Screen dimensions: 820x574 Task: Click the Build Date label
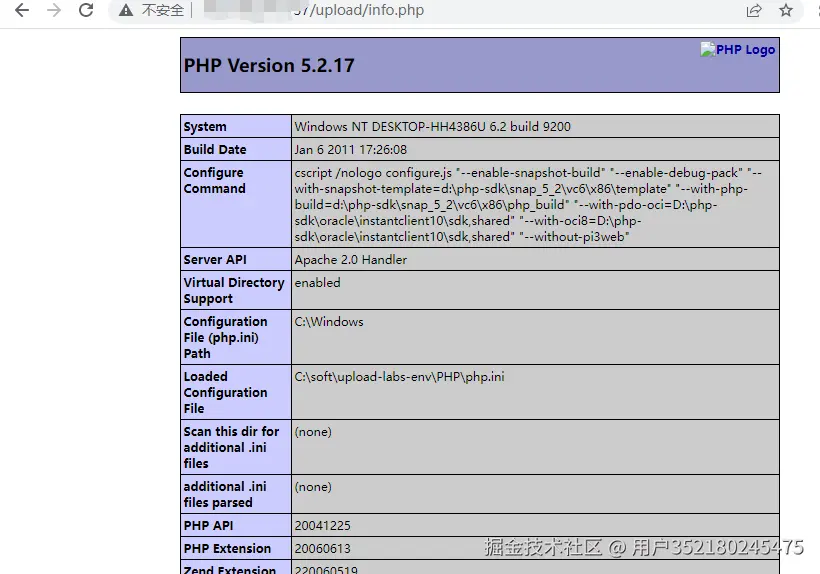coord(215,150)
